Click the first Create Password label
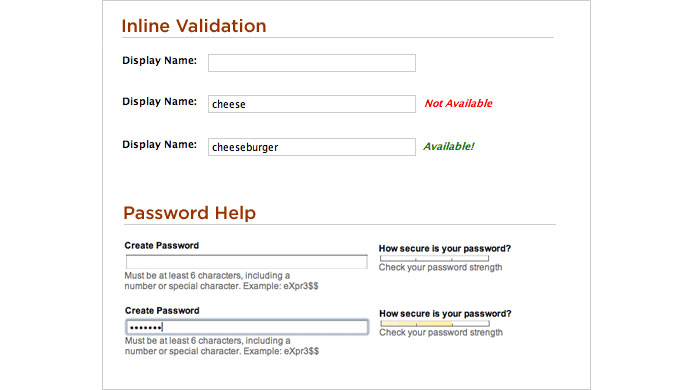Screen dimensions: 693x390 [162, 245]
